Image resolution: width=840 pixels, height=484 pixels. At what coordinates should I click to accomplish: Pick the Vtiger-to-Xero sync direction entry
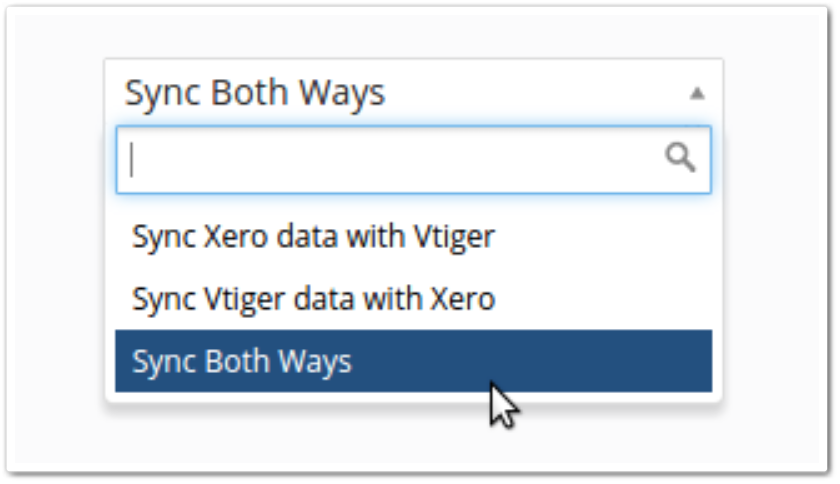pos(313,299)
